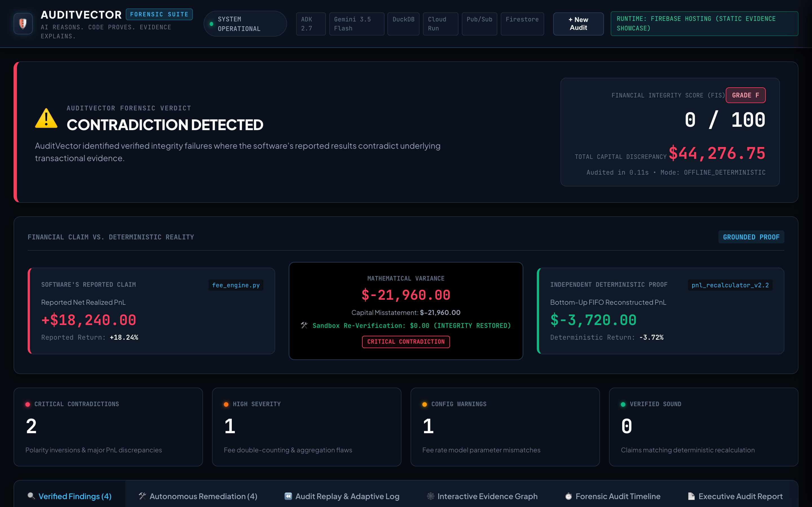Click the Grade F badge
The image size is (812, 507).
tap(745, 95)
